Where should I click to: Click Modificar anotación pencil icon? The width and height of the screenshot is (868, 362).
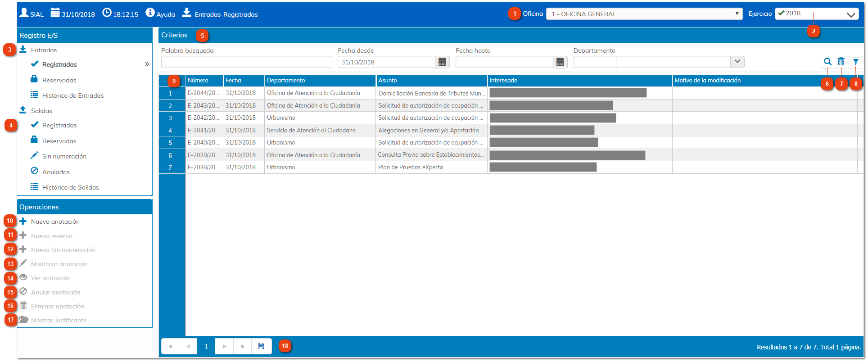(23, 263)
